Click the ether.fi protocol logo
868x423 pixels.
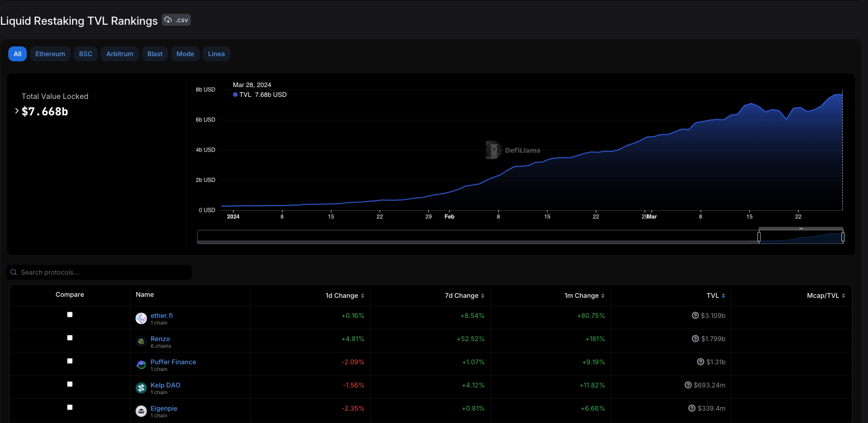pos(141,318)
